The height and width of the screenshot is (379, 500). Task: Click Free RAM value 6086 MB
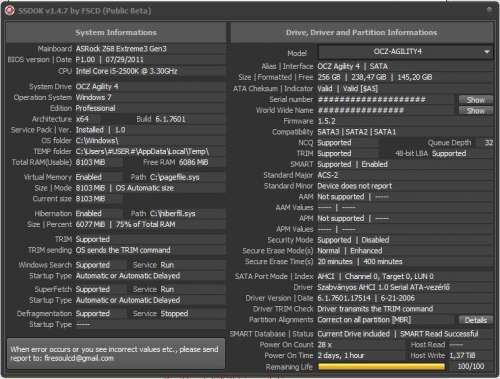click(193, 162)
